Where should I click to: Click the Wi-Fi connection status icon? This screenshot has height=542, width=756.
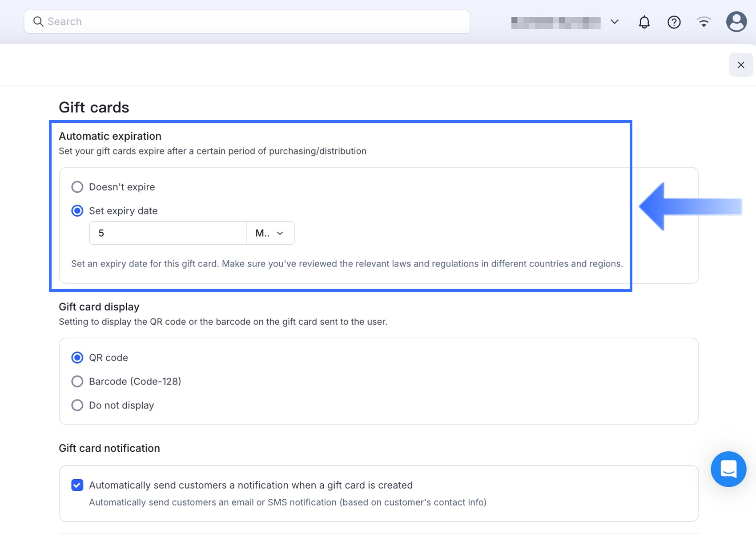(704, 22)
